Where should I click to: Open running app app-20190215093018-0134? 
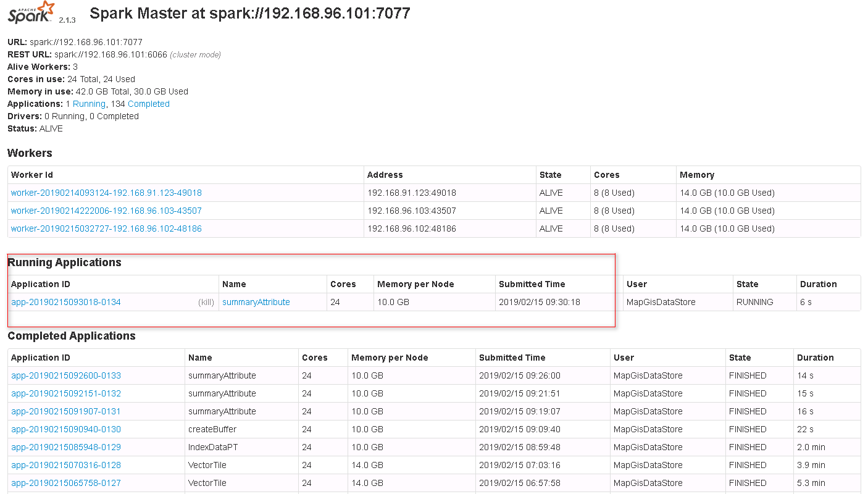pos(66,302)
